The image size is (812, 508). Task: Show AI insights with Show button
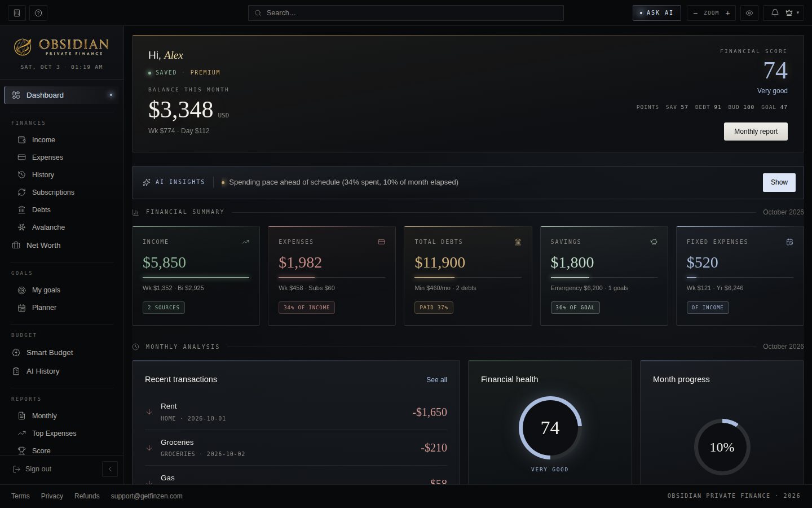(779, 182)
